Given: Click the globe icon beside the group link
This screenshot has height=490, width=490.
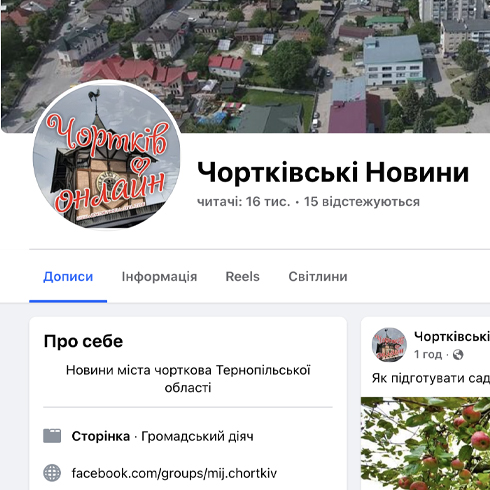Looking at the screenshot, I should click(52, 473).
